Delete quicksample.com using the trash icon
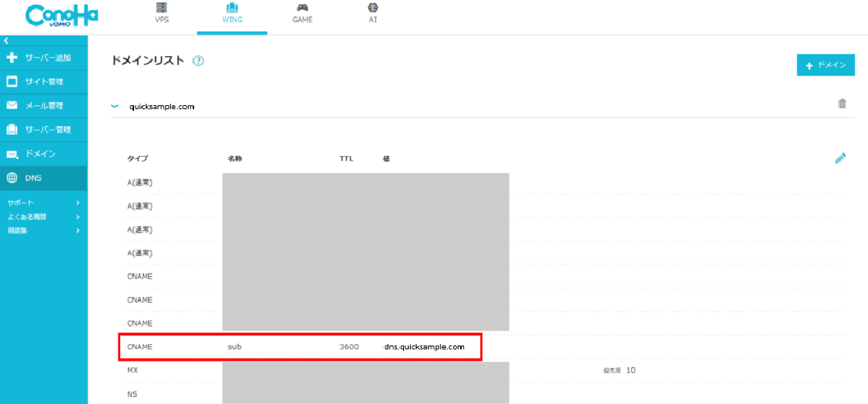 pyautogui.click(x=841, y=104)
